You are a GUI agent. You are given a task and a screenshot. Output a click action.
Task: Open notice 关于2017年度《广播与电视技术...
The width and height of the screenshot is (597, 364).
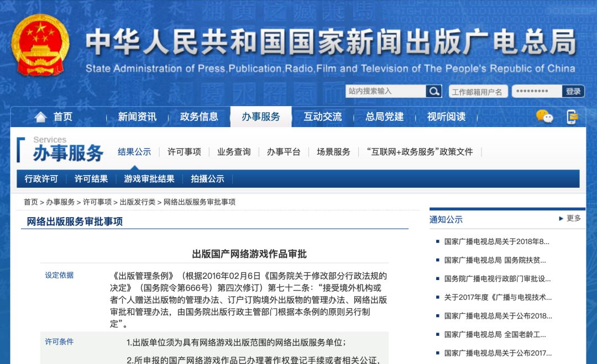coord(498,297)
